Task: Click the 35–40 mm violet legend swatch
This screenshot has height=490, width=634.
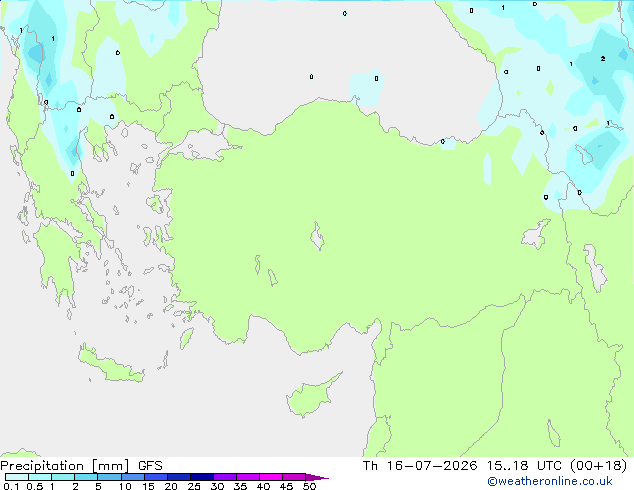Action: coord(248,477)
